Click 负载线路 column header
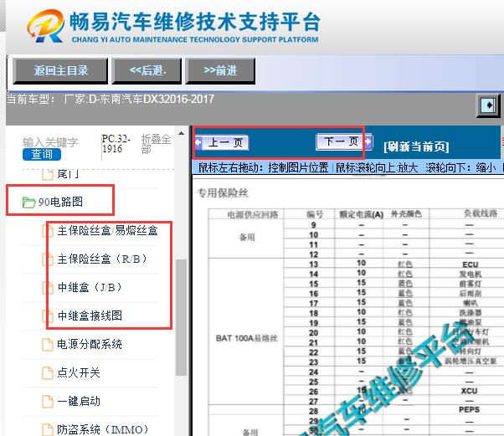This screenshot has width=504, height=436. click(x=481, y=213)
